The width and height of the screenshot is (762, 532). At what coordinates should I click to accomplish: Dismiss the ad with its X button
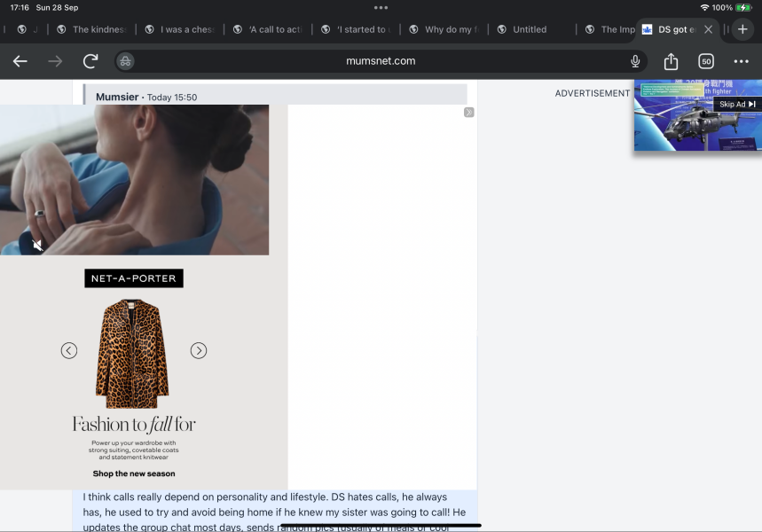tap(468, 112)
